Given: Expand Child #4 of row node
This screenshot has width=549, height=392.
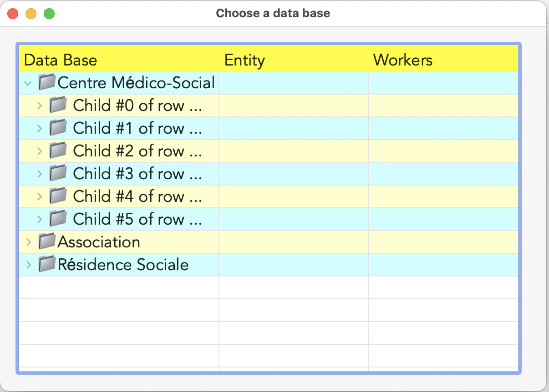Looking at the screenshot, I should (x=40, y=196).
